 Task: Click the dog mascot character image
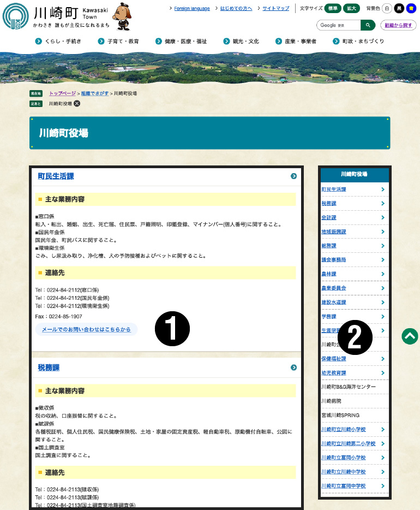pyautogui.click(x=122, y=16)
